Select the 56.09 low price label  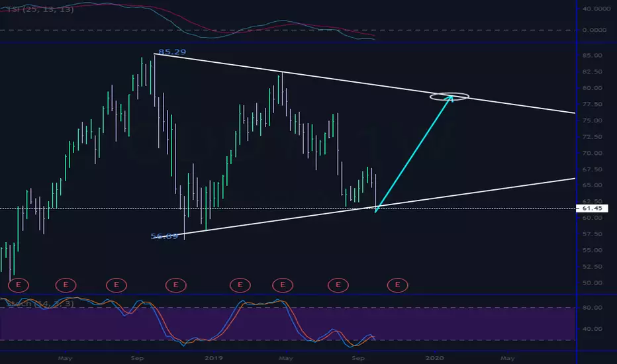[164, 236]
